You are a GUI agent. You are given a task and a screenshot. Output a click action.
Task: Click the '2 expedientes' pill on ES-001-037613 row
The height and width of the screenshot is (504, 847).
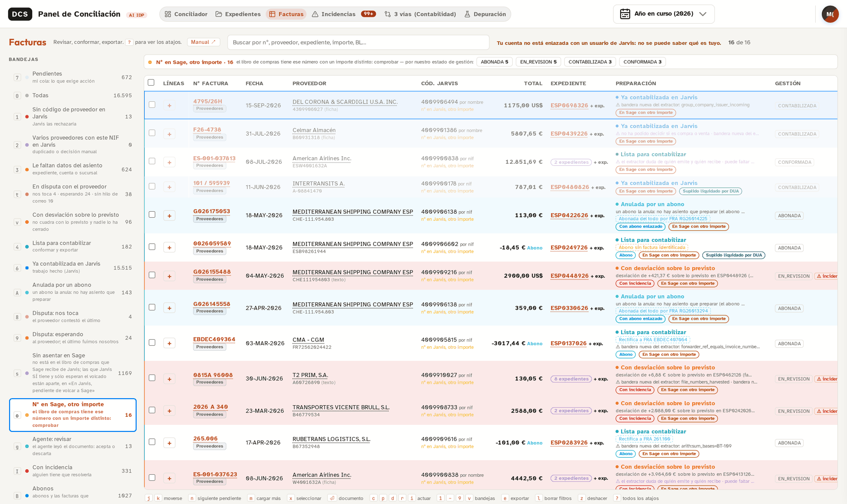point(571,162)
